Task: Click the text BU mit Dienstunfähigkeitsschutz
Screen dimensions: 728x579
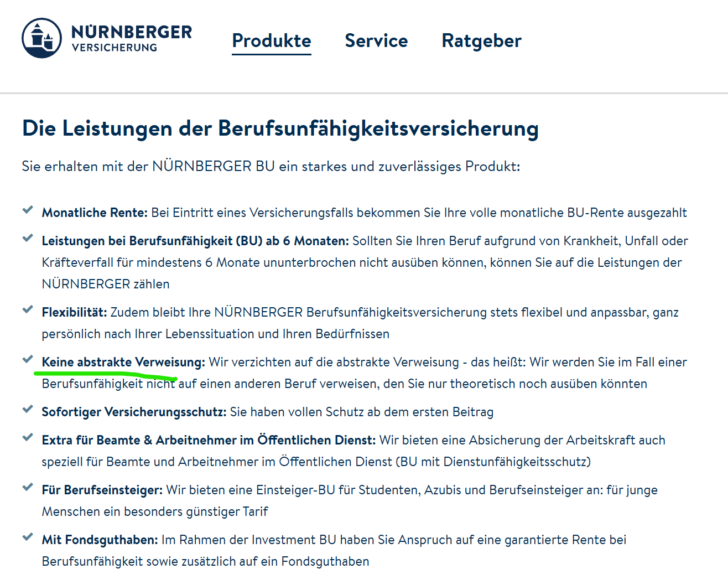Action: coord(494,462)
